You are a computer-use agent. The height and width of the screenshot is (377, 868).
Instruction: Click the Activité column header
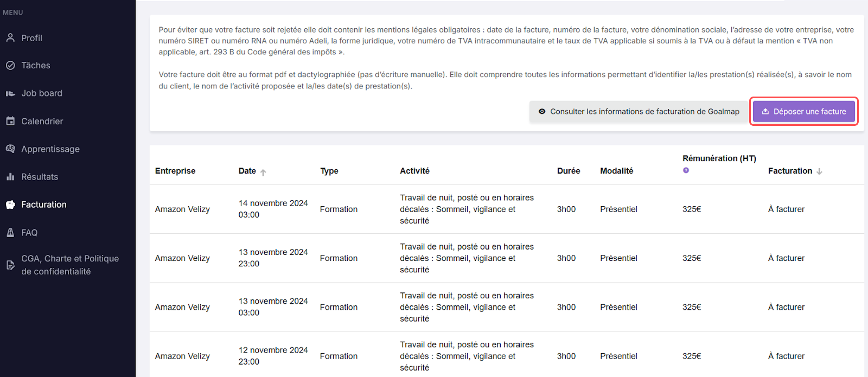tap(414, 171)
